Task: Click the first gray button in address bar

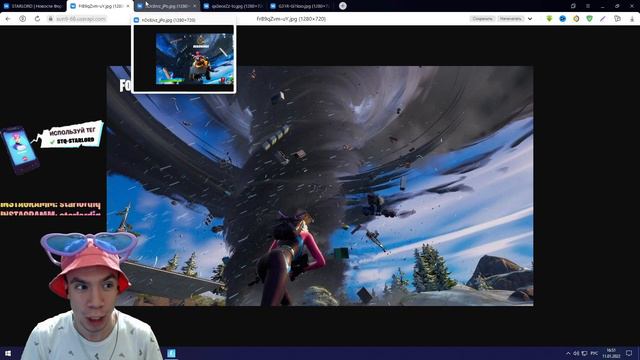Action: point(482,19)
